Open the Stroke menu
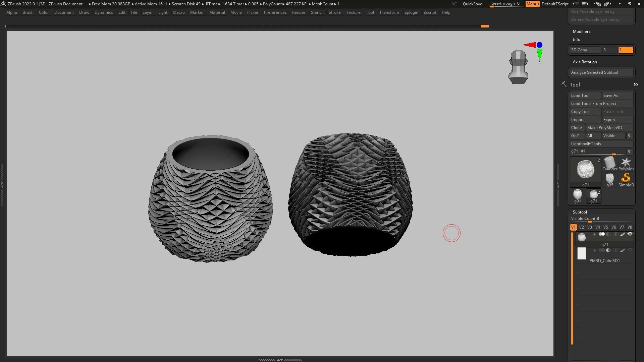Image resolution: width=644 pixels, height=362 pixels. 334,12
